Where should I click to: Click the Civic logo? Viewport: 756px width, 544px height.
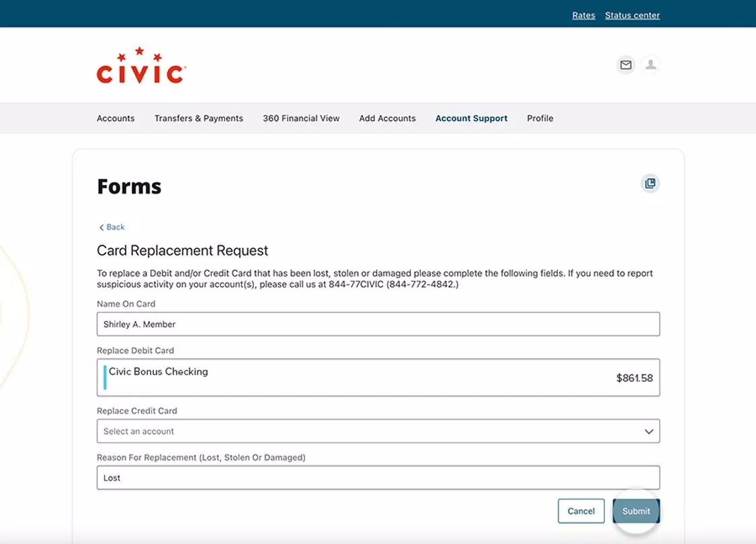141,66
